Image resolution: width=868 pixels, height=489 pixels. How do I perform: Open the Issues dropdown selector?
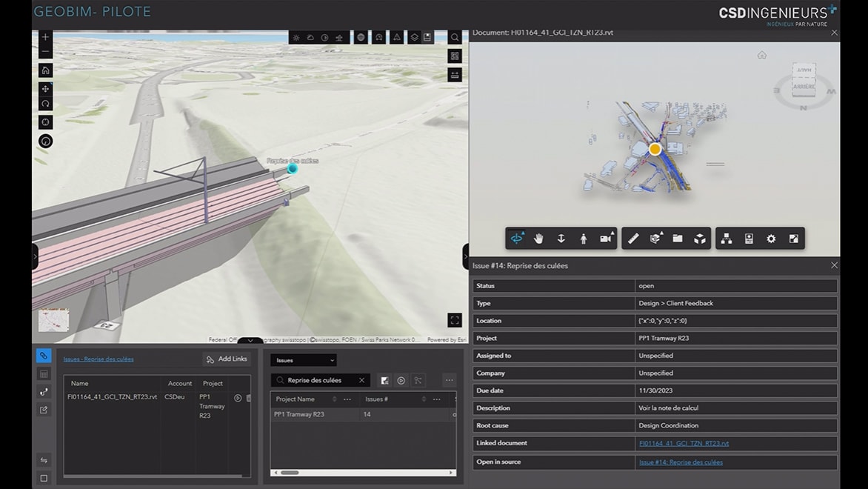303,360
